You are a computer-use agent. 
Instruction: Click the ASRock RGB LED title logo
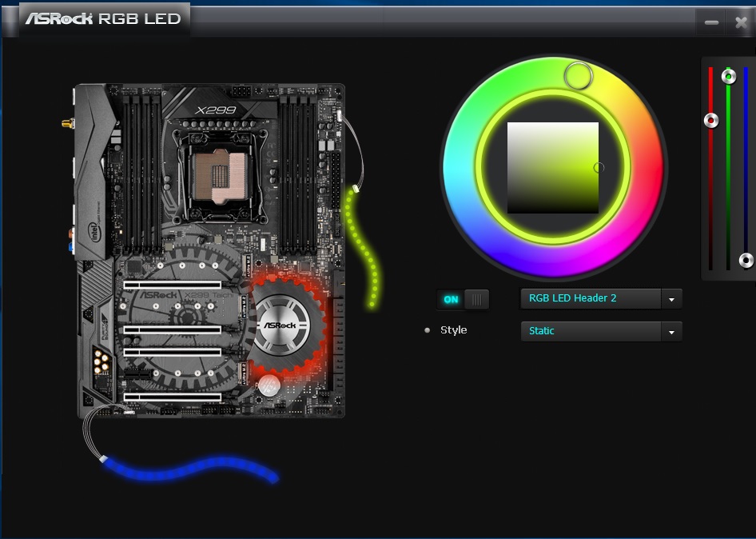click(103, 19)
